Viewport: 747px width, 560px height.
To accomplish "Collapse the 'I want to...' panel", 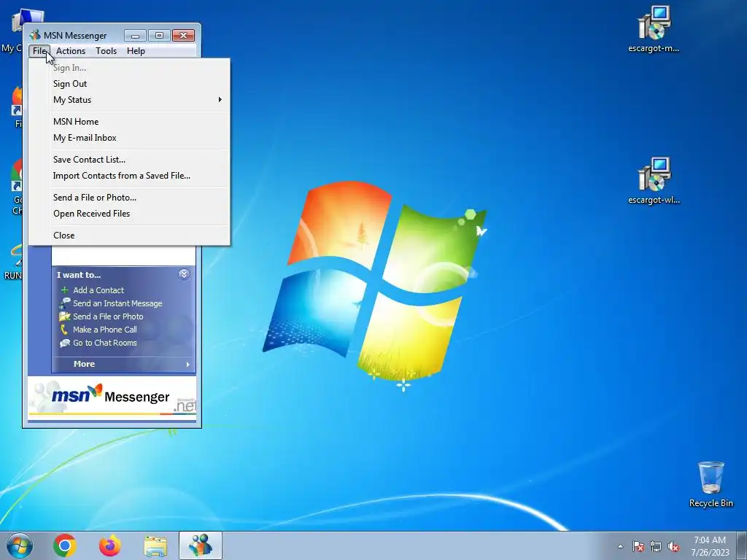I will tap(184, 274).
